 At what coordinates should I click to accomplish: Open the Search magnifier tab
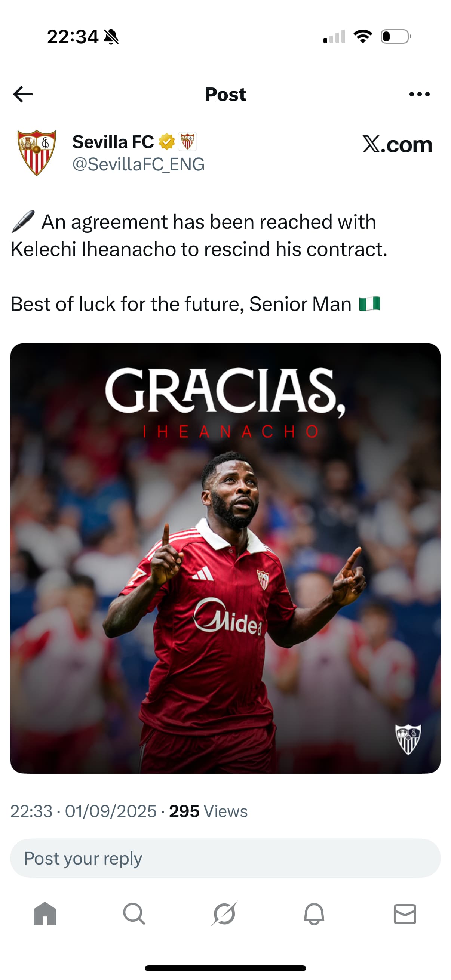click(x=134, y=913)
